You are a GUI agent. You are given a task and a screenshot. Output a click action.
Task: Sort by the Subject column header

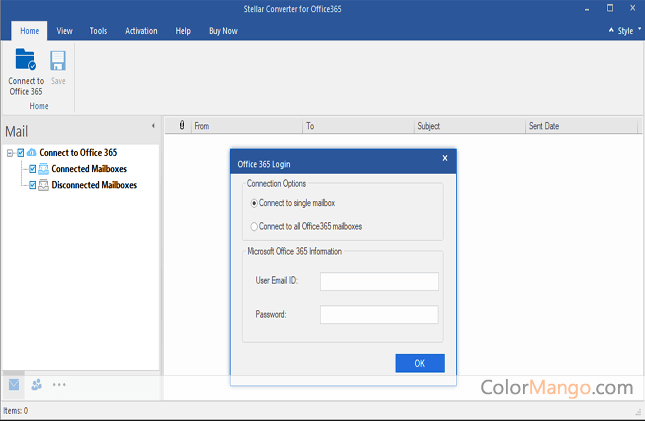[x=470, y=126]
